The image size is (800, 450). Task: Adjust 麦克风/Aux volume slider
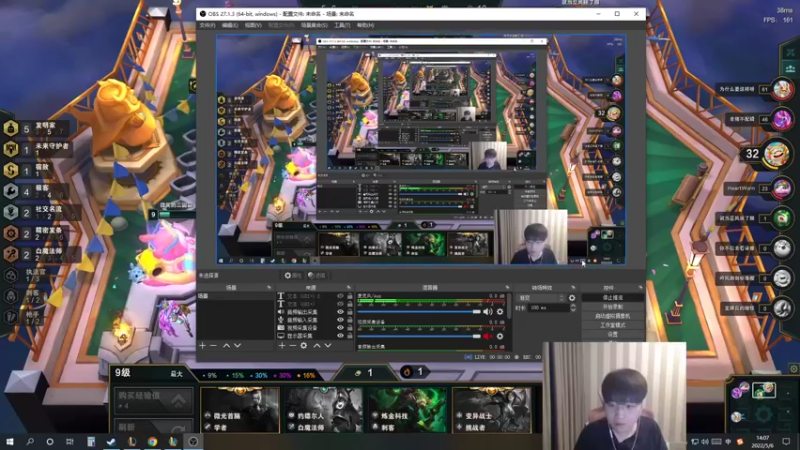click(419, 311)
